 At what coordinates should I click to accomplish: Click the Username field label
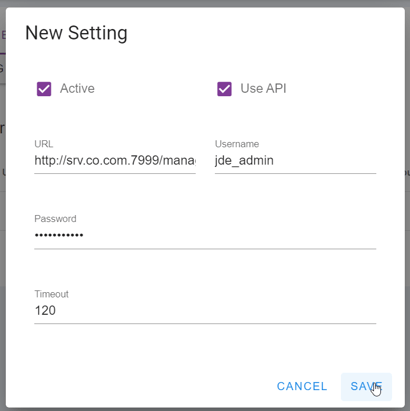click(237, 144)
